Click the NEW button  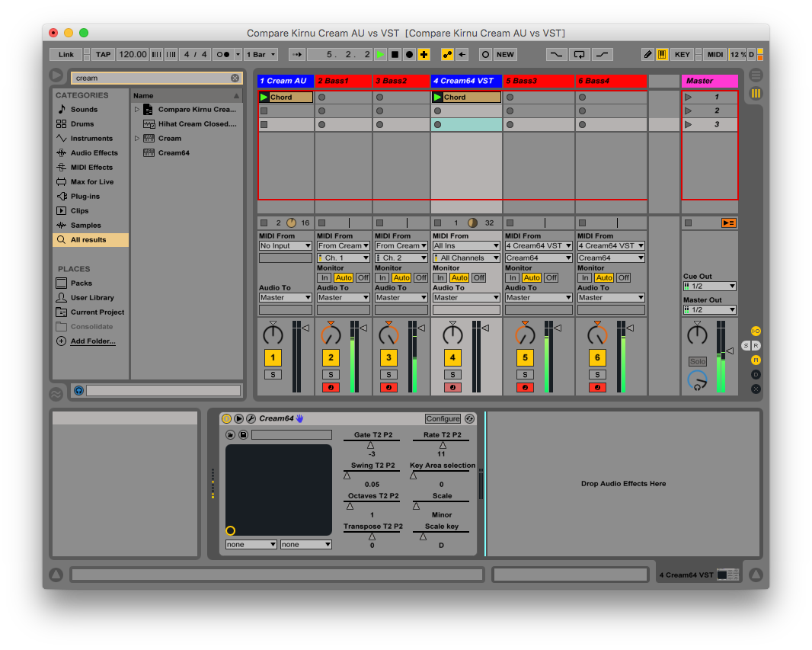coord(505,54)
